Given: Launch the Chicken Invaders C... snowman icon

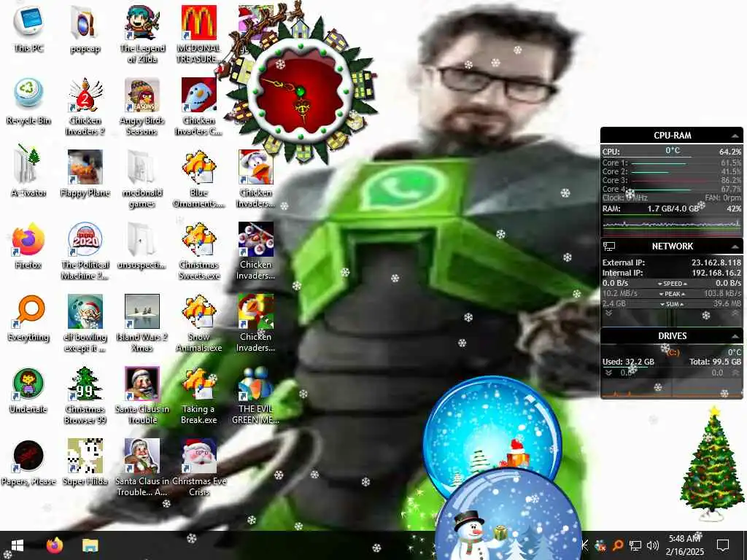Looking at the screenshot, I should (199, 106).
